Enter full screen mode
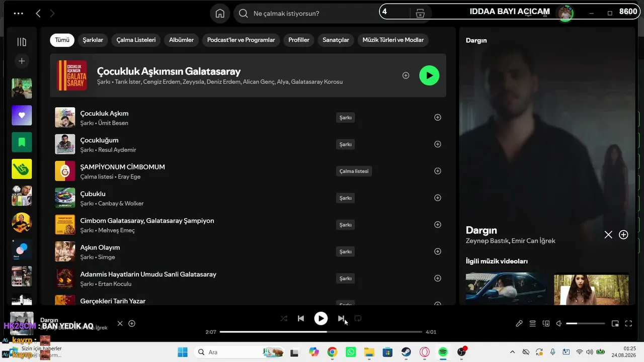The image size is (644, 362). [628, 323]
